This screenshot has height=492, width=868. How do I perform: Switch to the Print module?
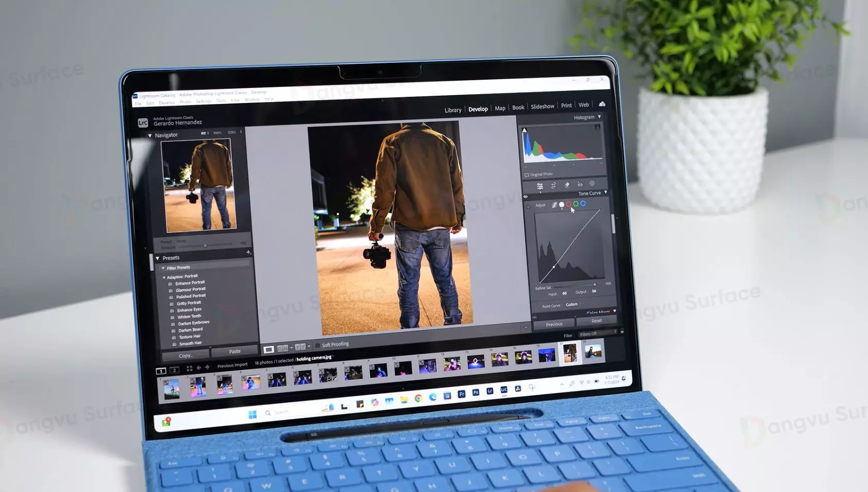(x=566, y=106)
